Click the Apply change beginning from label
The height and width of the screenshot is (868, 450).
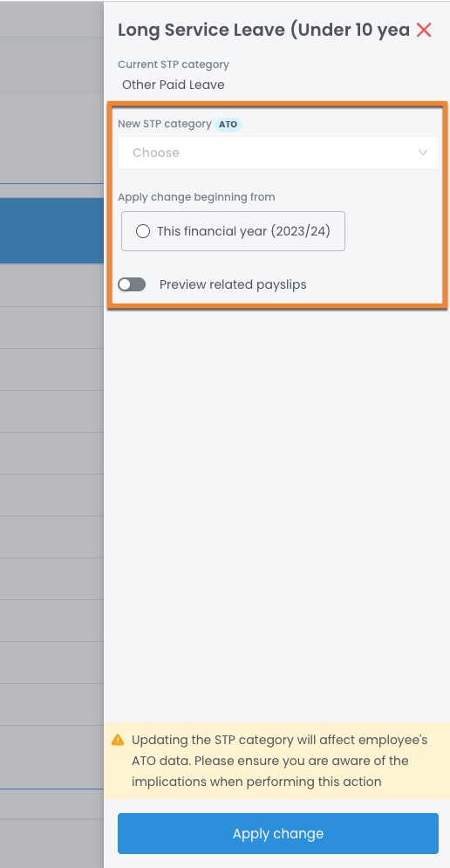[196, 197]
